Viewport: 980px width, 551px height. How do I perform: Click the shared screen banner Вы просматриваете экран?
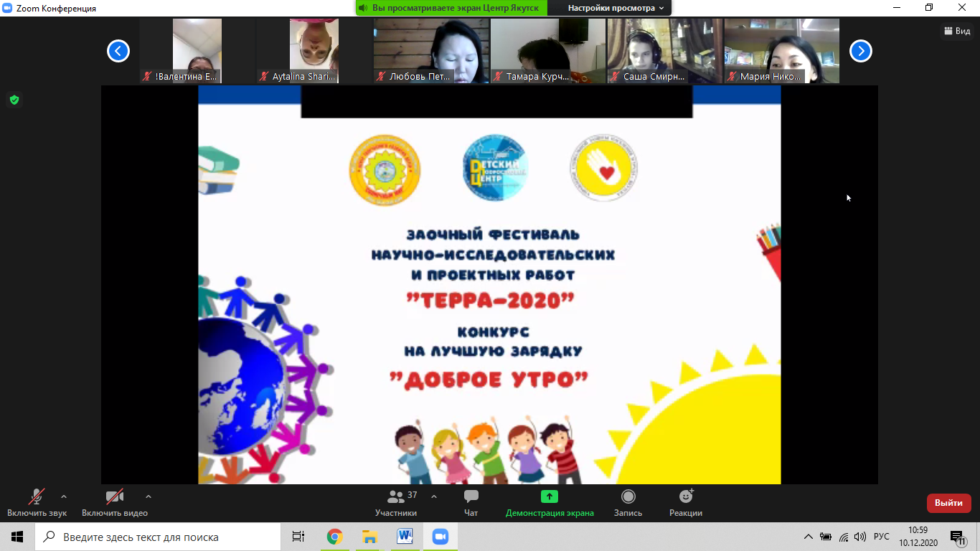451,8
